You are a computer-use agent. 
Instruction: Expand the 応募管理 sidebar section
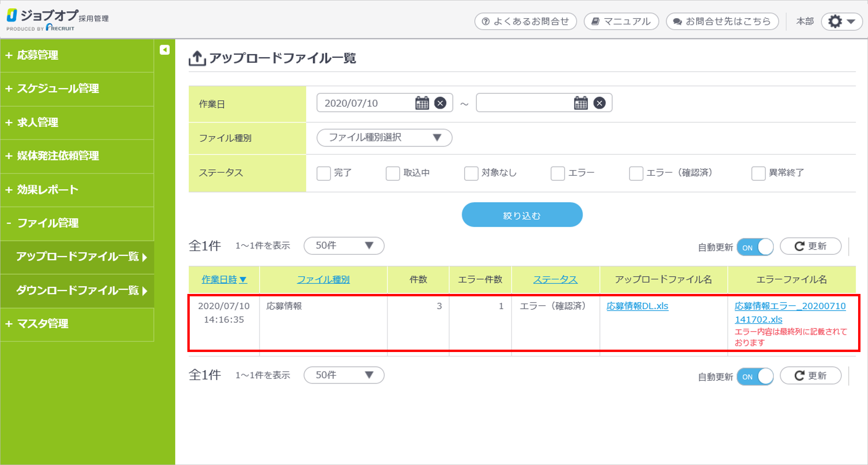coord(38,55)
